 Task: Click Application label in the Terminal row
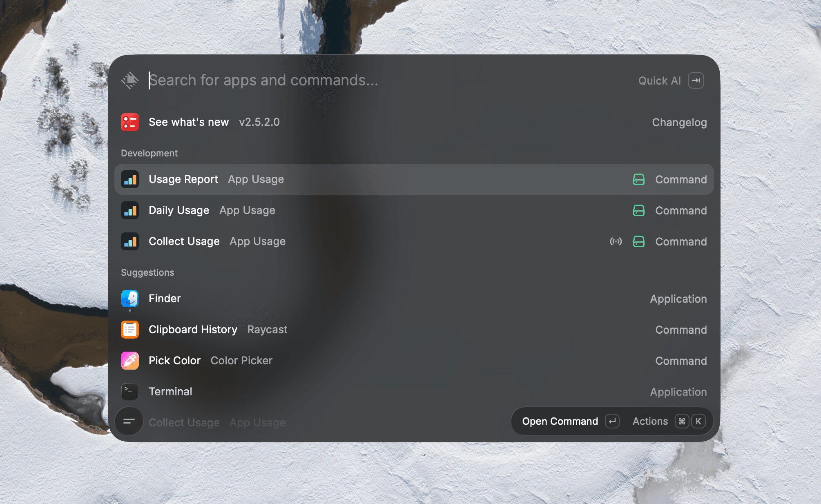678,392
